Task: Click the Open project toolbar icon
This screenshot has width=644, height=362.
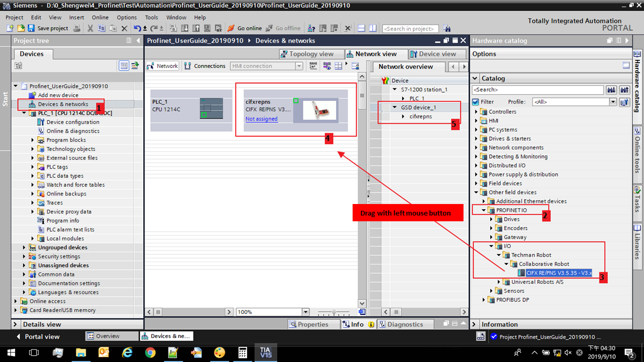Action: pyautogui.click(x=21, y=28)
